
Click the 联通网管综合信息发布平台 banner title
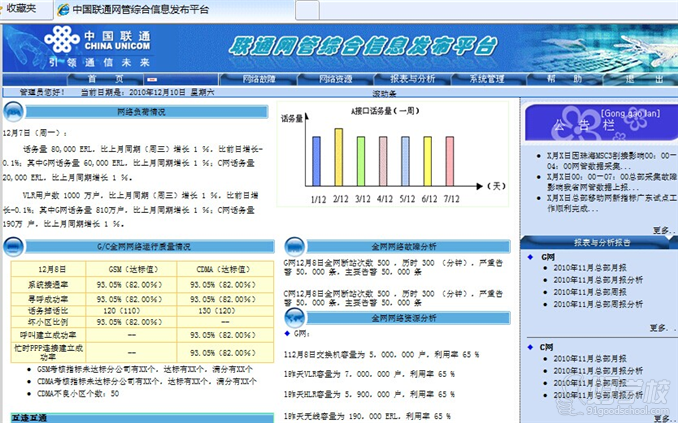[x=363, y=47]
